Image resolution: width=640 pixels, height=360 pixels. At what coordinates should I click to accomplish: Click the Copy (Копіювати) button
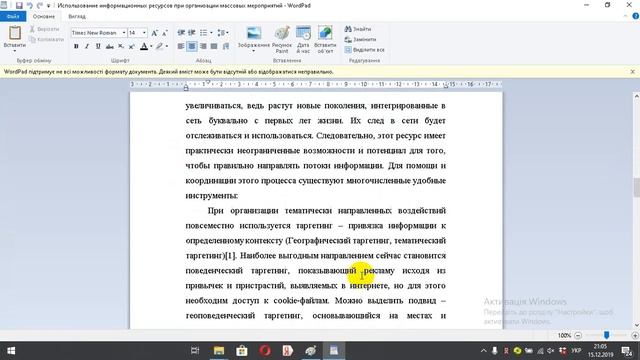click(47, 39)
